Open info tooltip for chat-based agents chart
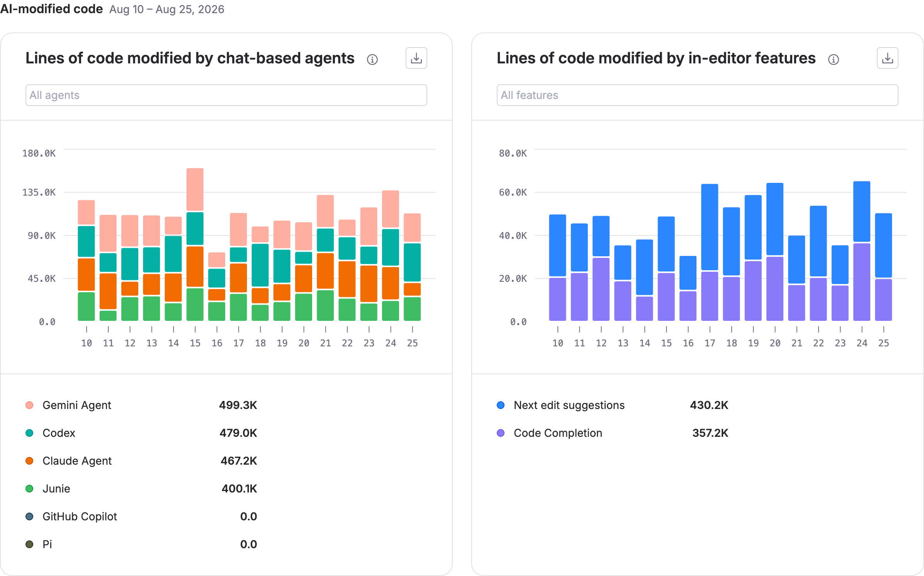 click(372, 60)
